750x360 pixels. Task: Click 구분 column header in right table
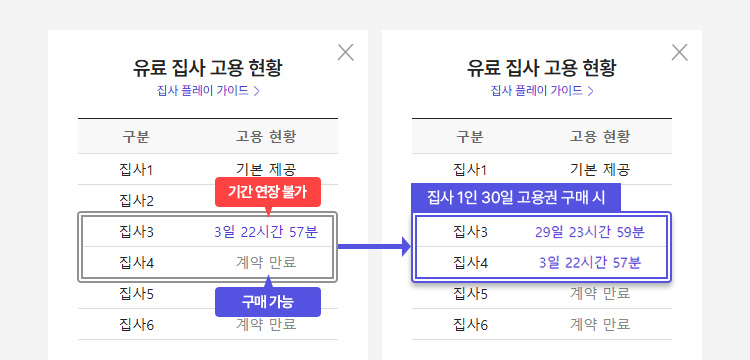(470, 137)
